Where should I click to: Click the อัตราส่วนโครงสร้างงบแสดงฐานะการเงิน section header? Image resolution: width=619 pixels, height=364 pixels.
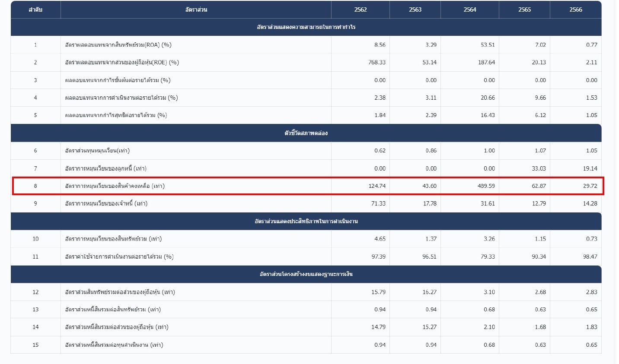[306, 274]
